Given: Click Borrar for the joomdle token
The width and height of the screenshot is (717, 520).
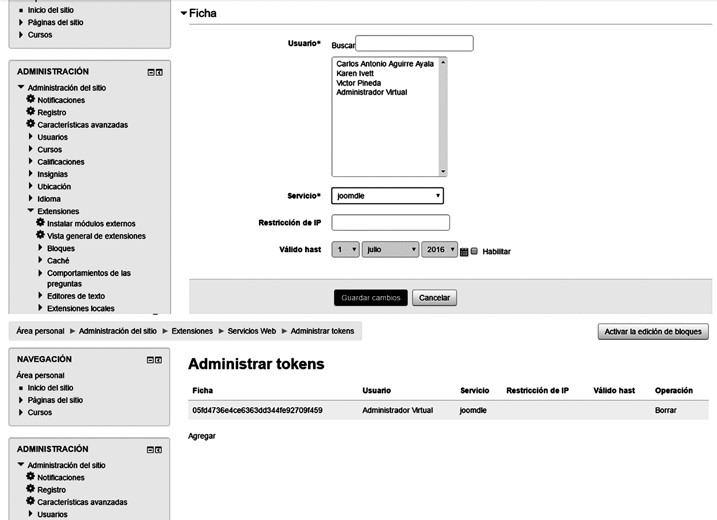Looking at the screenshot, I should [665, 410].
